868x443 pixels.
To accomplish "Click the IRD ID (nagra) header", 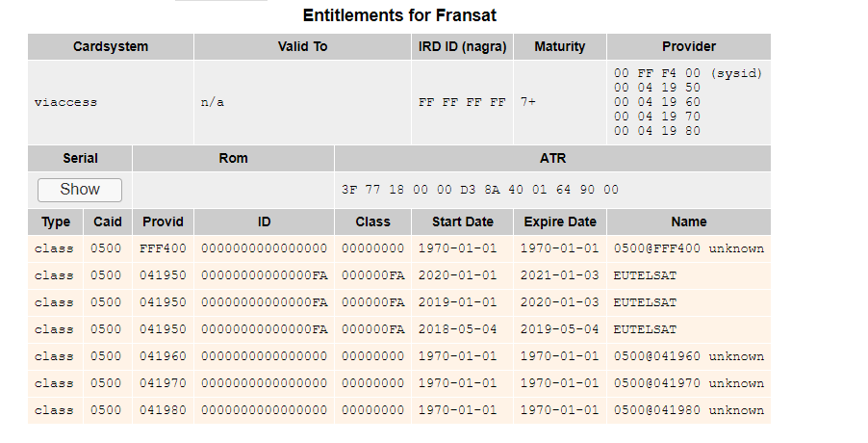I will (x=462, y=46).
